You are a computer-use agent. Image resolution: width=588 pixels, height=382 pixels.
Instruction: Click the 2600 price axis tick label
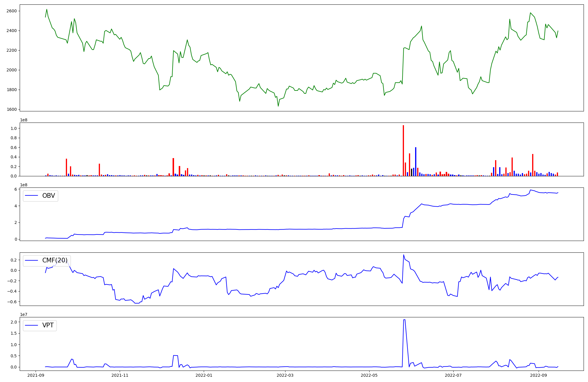[x=11, y=11]
